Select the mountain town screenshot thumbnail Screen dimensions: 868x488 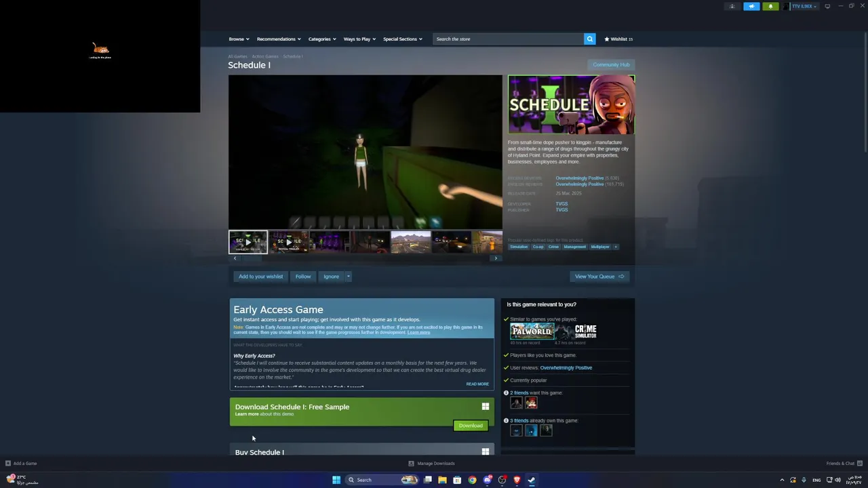point(410,242)
